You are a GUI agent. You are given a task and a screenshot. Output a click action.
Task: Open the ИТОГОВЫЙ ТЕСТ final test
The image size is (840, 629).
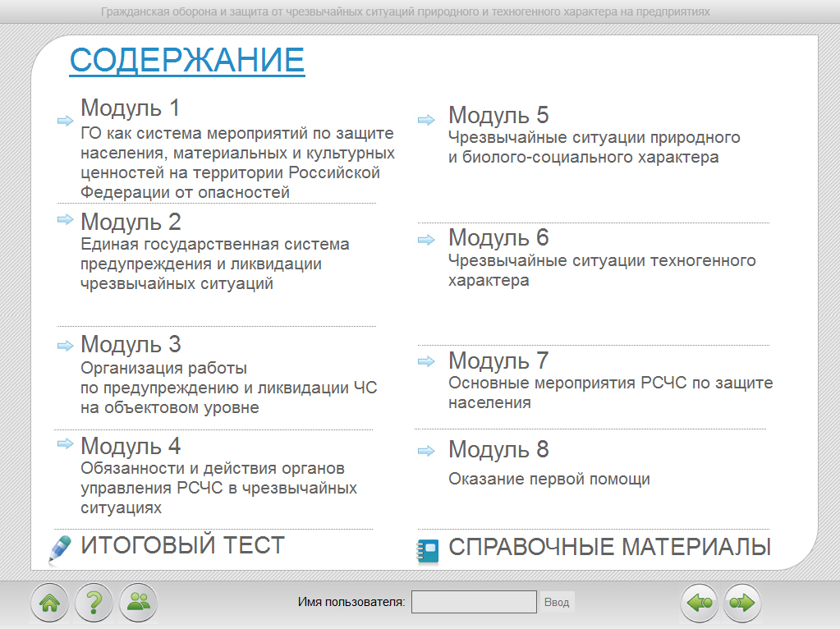(182, 544)
